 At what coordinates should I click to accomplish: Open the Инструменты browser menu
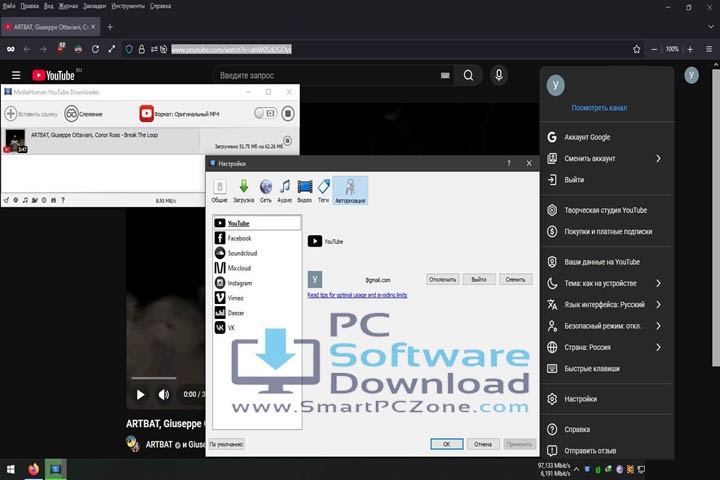128,6
